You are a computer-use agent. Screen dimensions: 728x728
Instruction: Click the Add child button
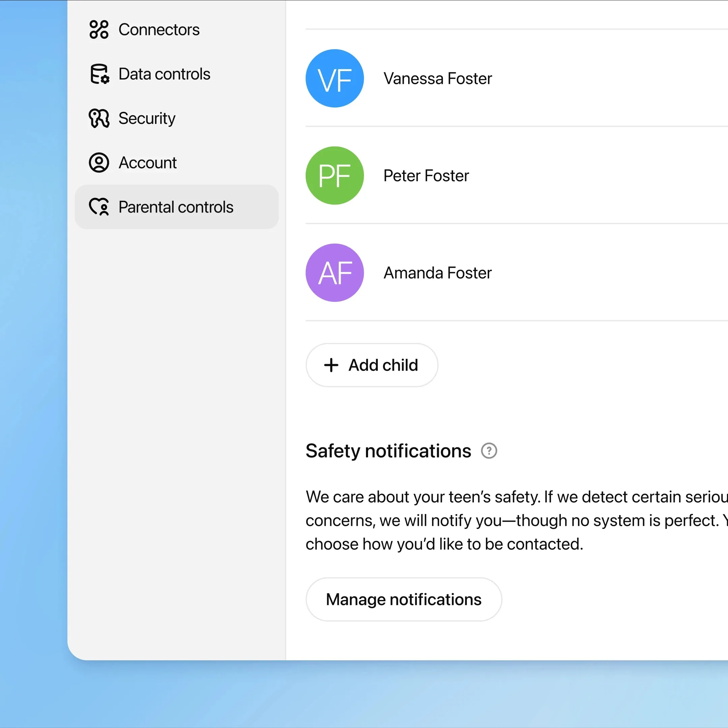[x=371, y=365]
